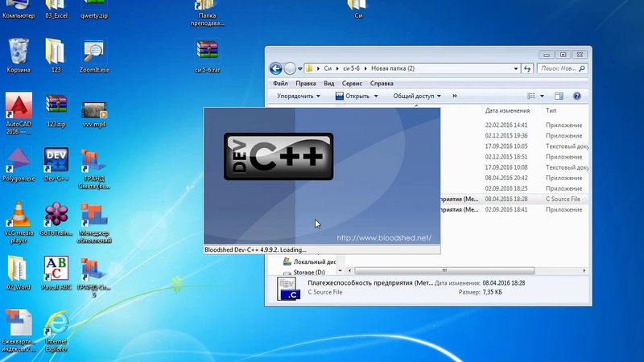Select Папка преподавателя folder icon
The height and width of the screenshot is (362, 644).
click(208, 13)
